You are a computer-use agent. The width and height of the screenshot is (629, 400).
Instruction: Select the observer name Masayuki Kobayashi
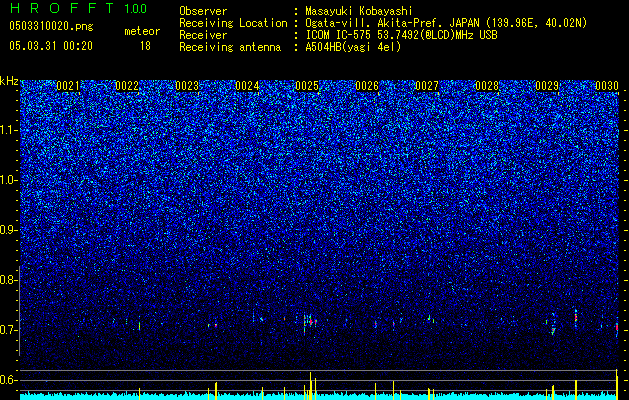pos(358,11)
